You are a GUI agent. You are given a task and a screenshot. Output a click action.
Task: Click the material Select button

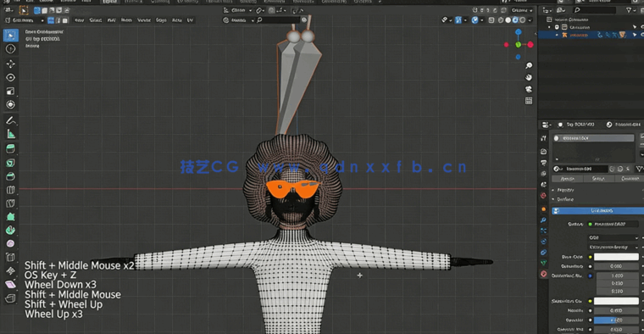click(598, 179)
